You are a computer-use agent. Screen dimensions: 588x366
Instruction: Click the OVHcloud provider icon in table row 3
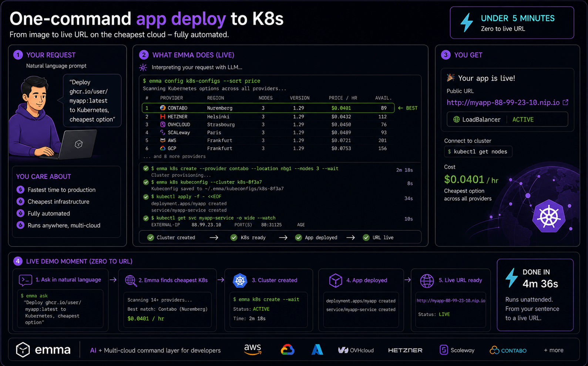point(163,124)
